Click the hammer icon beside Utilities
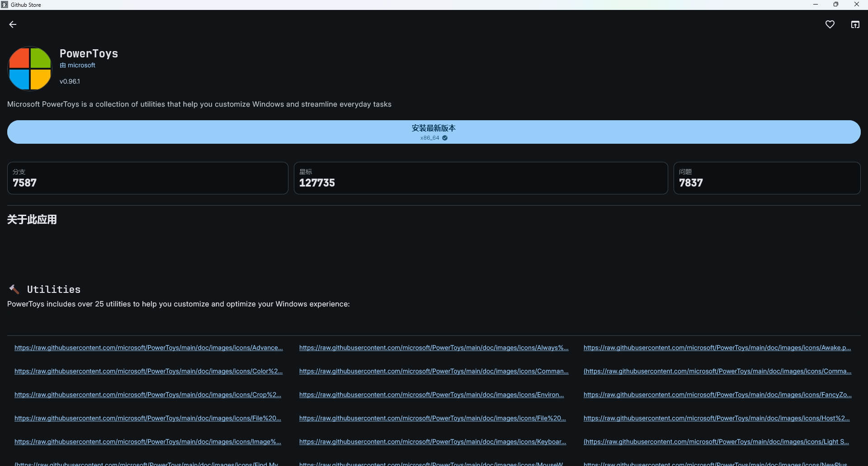The width and height of the screenshot is (868, 466). click(14, 289)
